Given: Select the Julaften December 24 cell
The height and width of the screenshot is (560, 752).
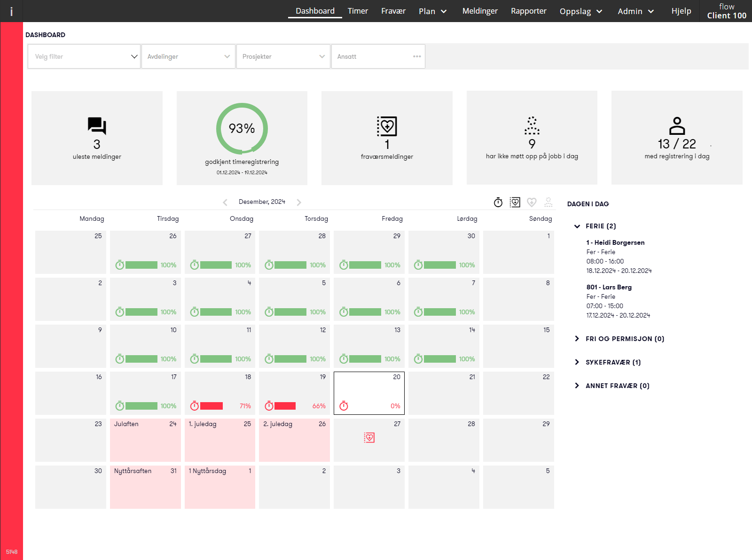Looking at the screenshot, I should 145,440.
